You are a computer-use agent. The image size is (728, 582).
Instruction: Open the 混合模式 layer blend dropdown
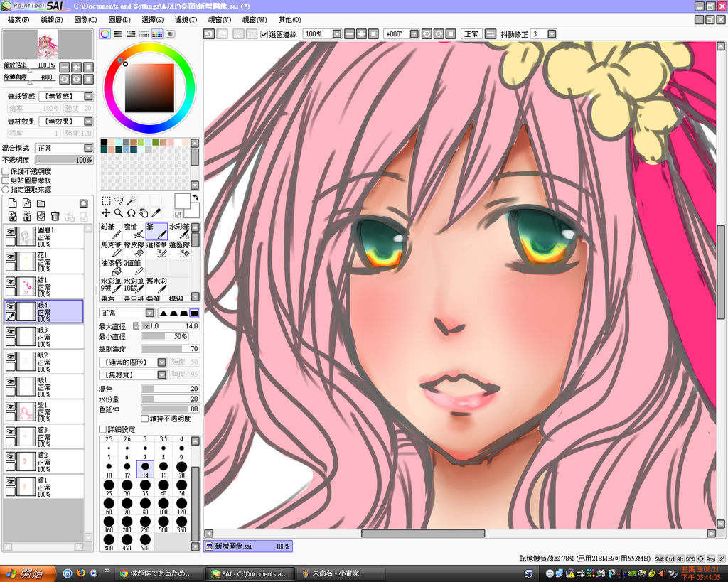click(x=88, y=148)
